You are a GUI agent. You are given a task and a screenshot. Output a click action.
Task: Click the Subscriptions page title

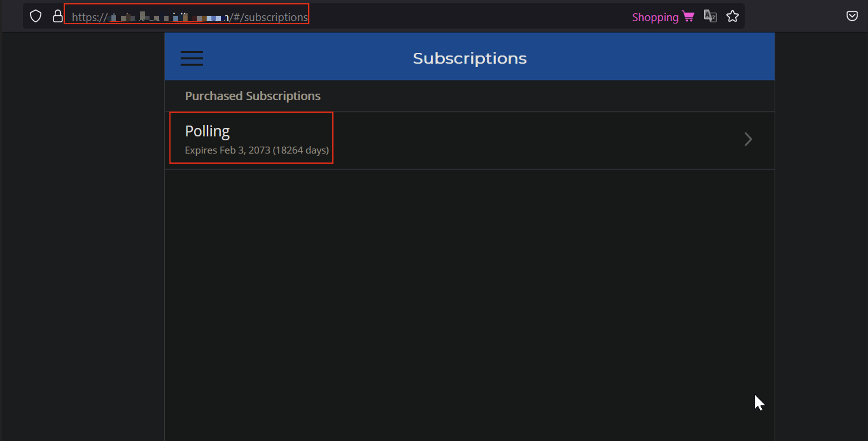point(469,58)
